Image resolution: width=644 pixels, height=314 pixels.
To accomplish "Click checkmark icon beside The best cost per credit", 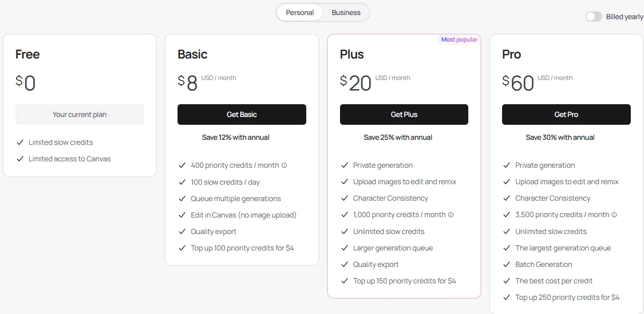I will [x=507, y=281].
